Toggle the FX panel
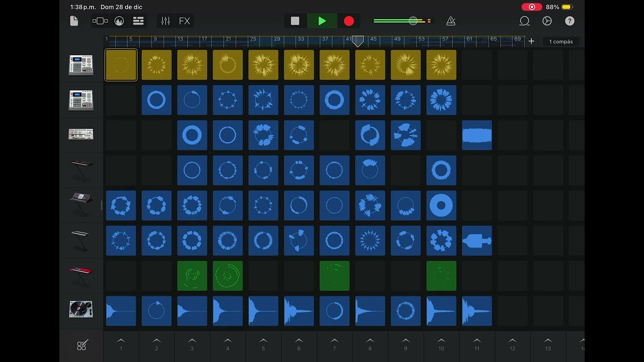 [x=185, y=21]
